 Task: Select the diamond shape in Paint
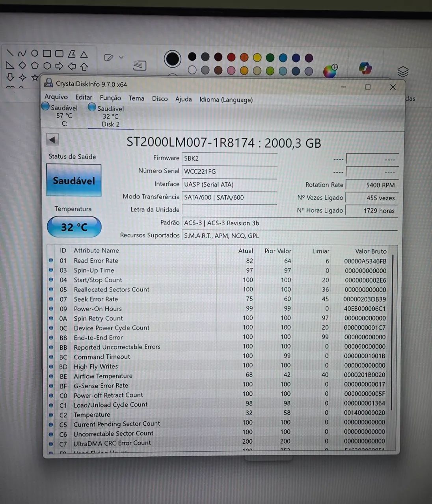click(x=22, y=65)
